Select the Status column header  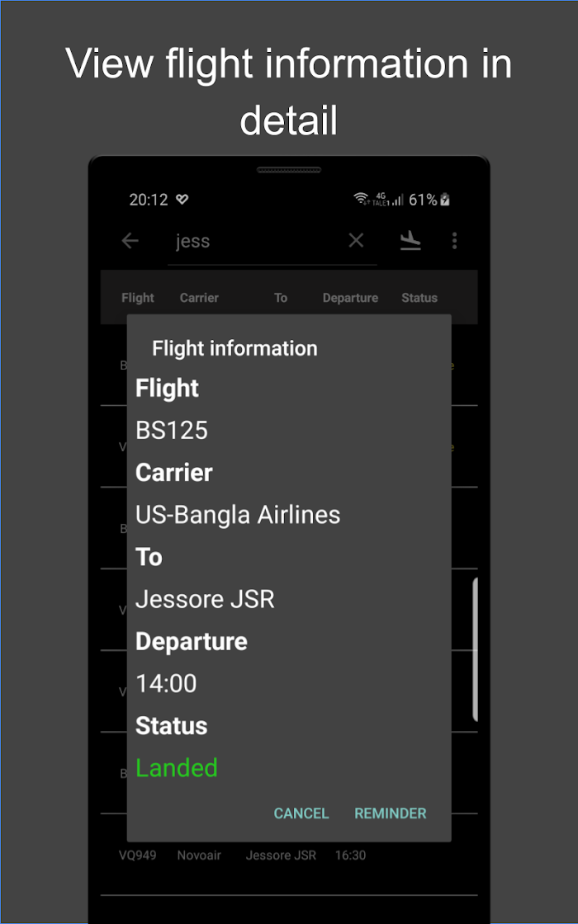(x=419, y=298)
